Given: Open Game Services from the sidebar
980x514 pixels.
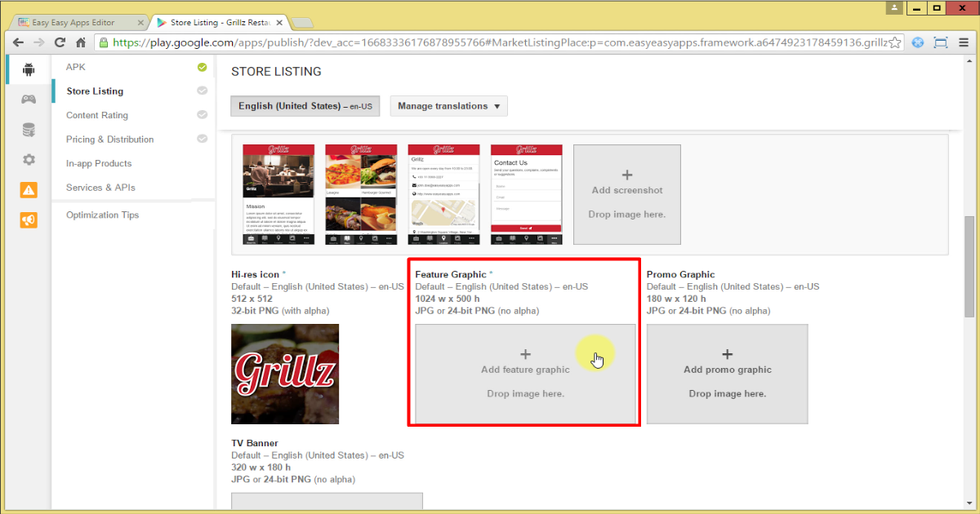Looking at the screenshot, I should [x=28, y=99].
